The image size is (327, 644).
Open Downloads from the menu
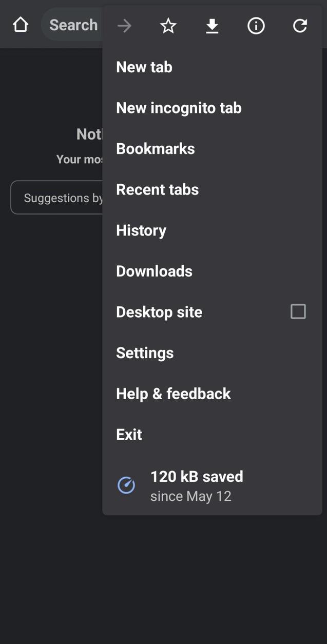click(x=154, y=271)
